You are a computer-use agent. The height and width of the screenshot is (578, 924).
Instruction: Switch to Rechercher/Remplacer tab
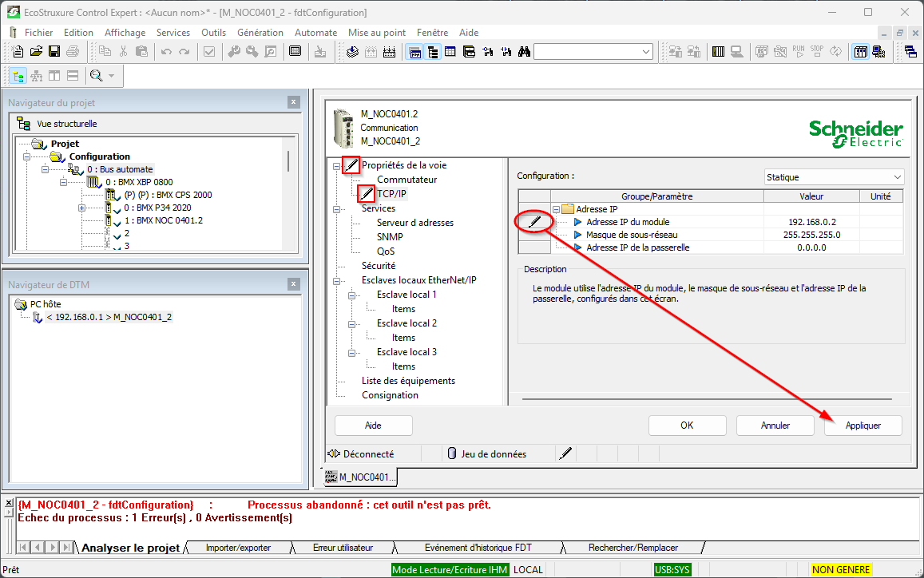[633, 548]
